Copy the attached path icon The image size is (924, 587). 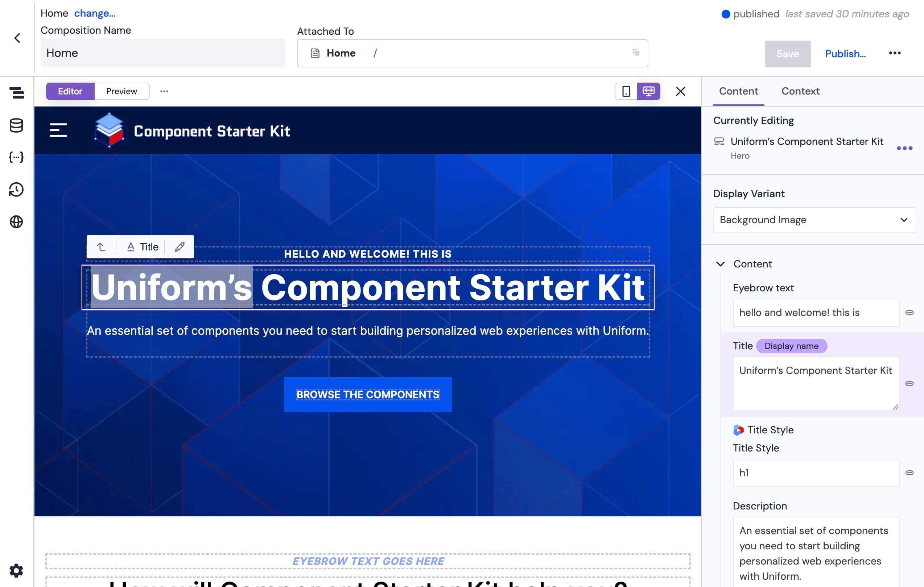click(x=636, y=52)
